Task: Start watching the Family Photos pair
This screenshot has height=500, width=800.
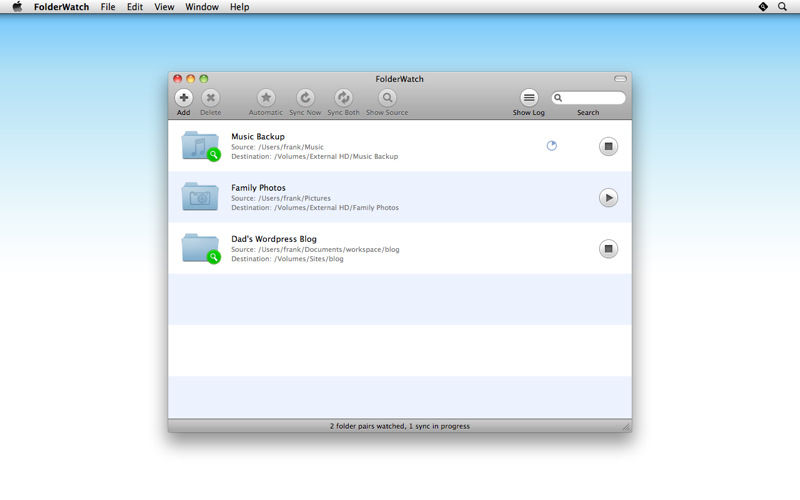Action: point(608,197)
